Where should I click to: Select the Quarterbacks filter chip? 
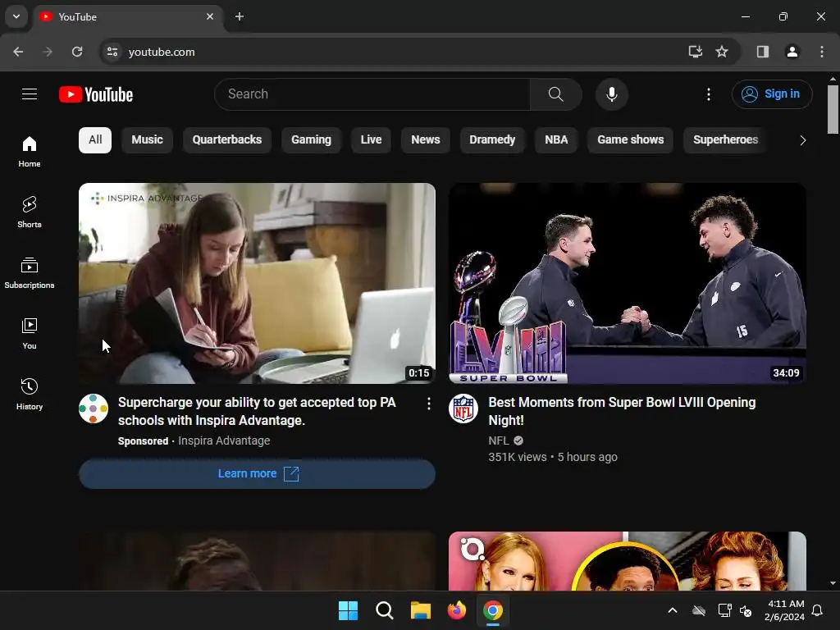pos(226,139)
